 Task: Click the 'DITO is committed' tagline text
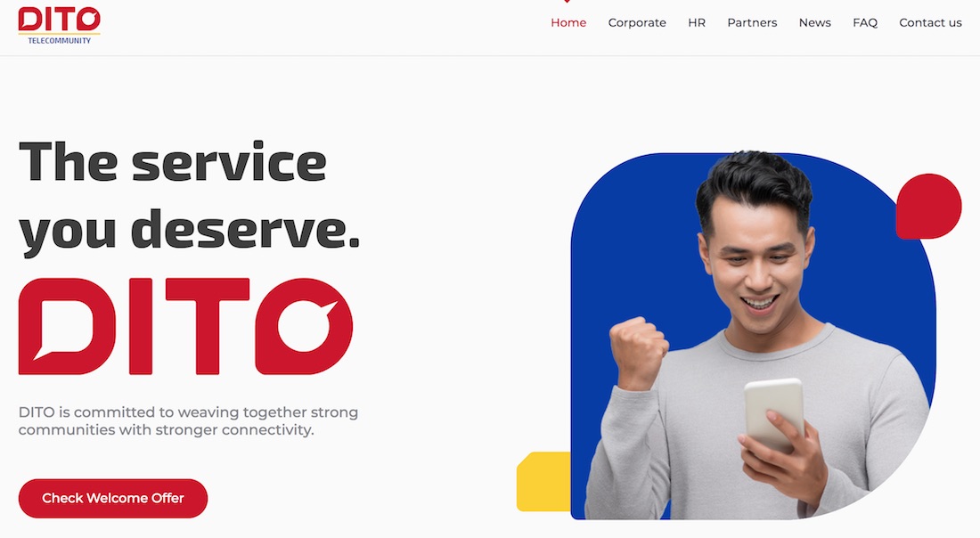(188, 421)
